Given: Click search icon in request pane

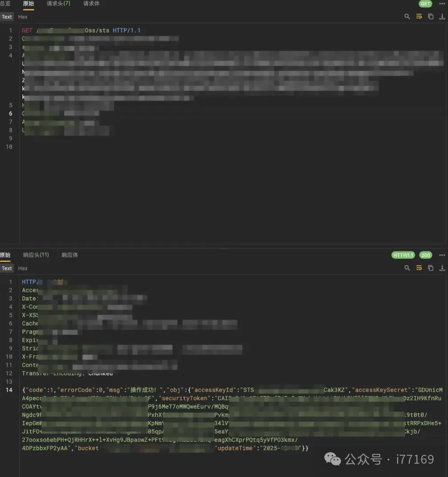Looking at the screenshot, I should tap(407, 16).
